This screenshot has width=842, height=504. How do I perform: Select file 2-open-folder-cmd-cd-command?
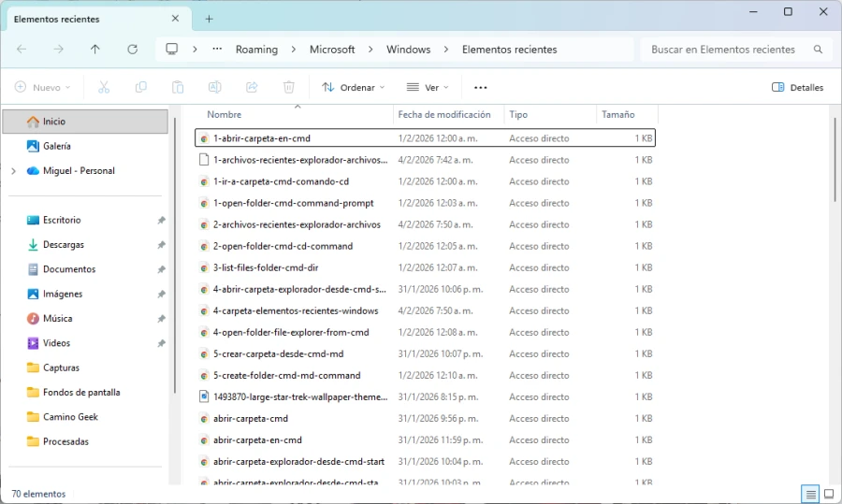coord(425,246)
